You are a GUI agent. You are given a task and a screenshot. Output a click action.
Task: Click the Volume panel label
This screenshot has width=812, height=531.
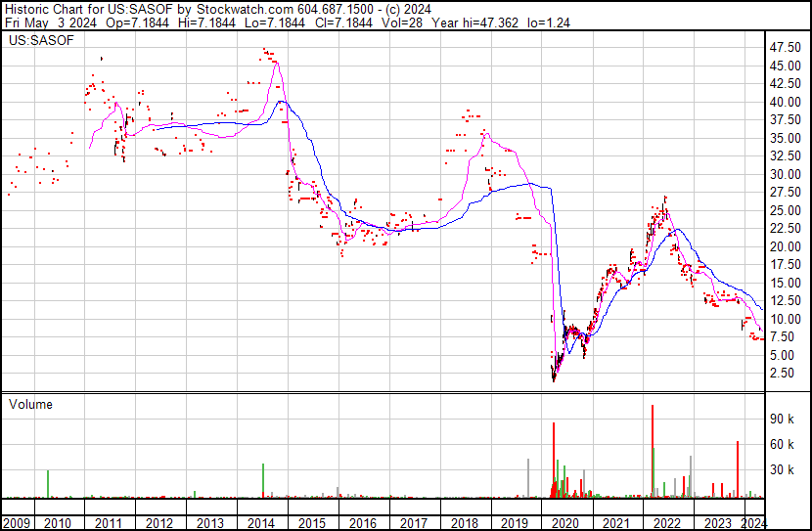(x=30, y=404)
